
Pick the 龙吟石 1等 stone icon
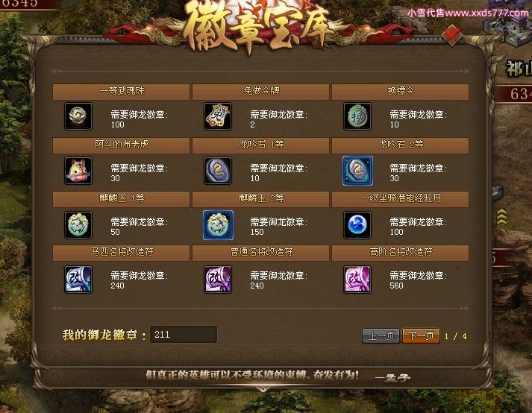(218, 171)
